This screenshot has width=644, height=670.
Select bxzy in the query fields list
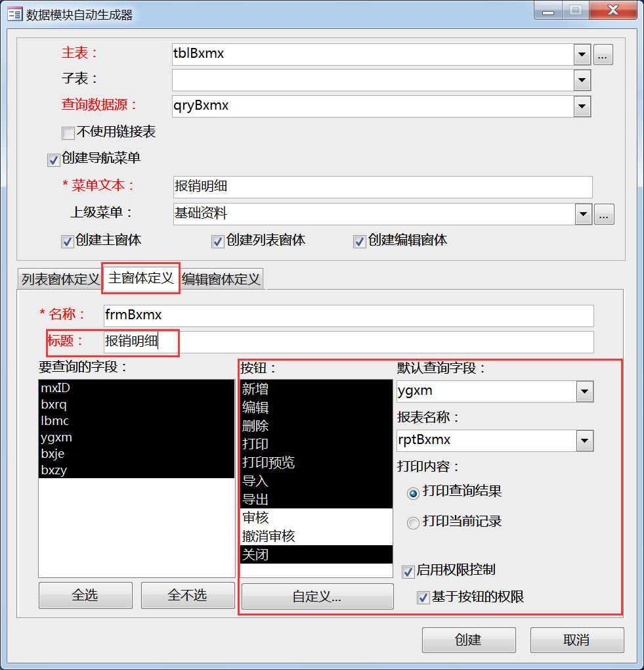point(137,470)
